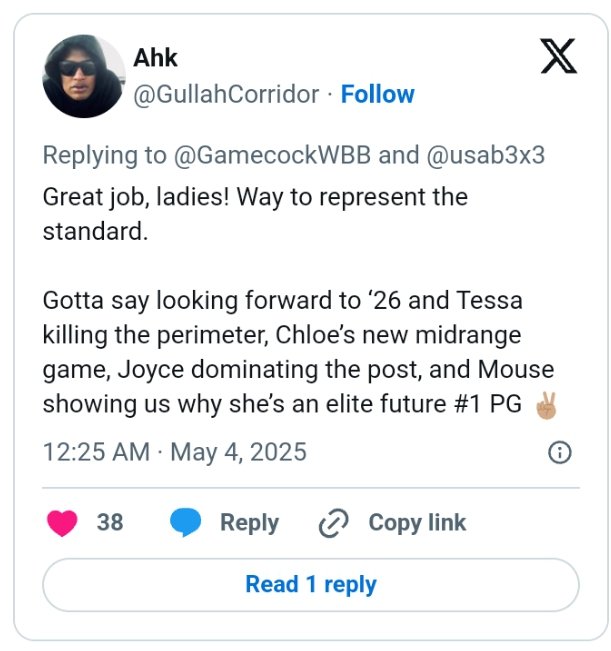Click the 12:25 AM · May 4, 2025 timestamp
This screenshot has height=651, width=611.
(175, 452)
